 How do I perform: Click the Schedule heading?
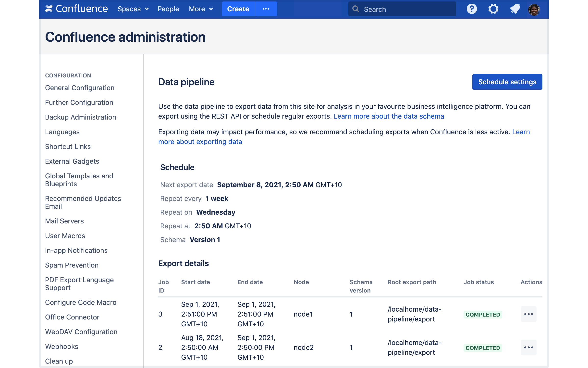[x=177, y=167]
